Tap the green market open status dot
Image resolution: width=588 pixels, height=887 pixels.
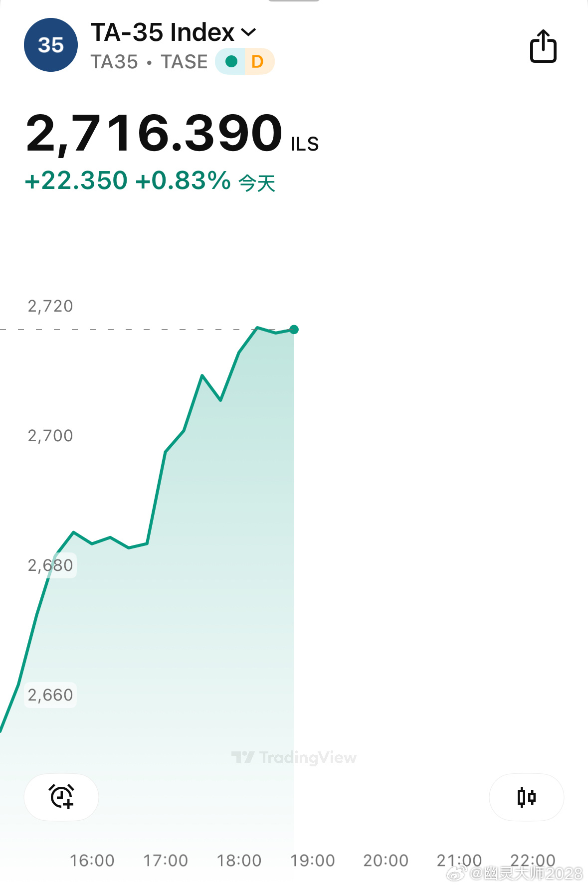coord(231,61)
